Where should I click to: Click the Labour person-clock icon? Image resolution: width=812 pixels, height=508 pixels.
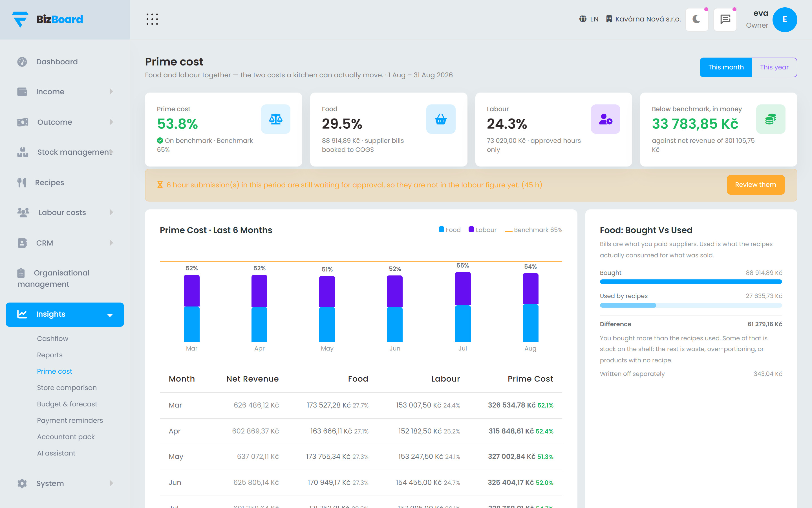pos(605,119)
